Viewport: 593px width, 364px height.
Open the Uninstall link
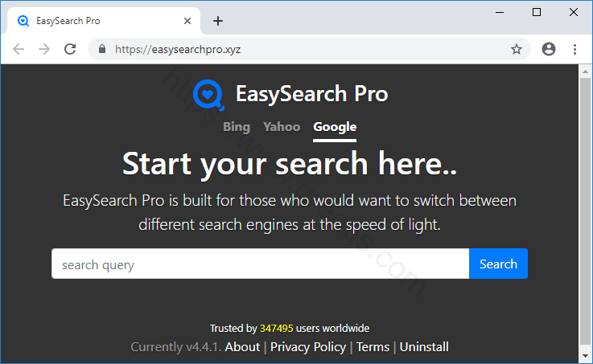pos(424,346)
